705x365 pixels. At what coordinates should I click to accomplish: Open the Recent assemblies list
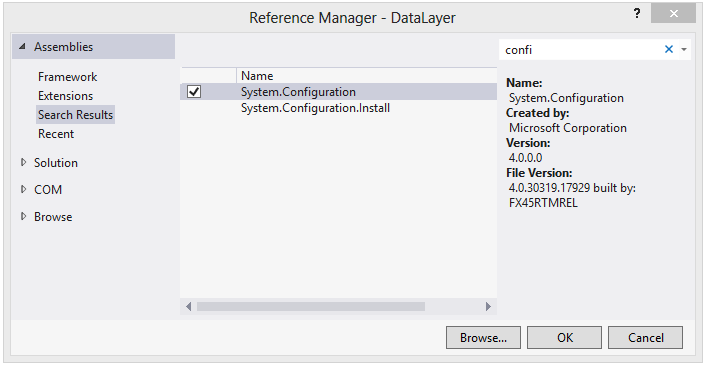click(x=56, y=134)
